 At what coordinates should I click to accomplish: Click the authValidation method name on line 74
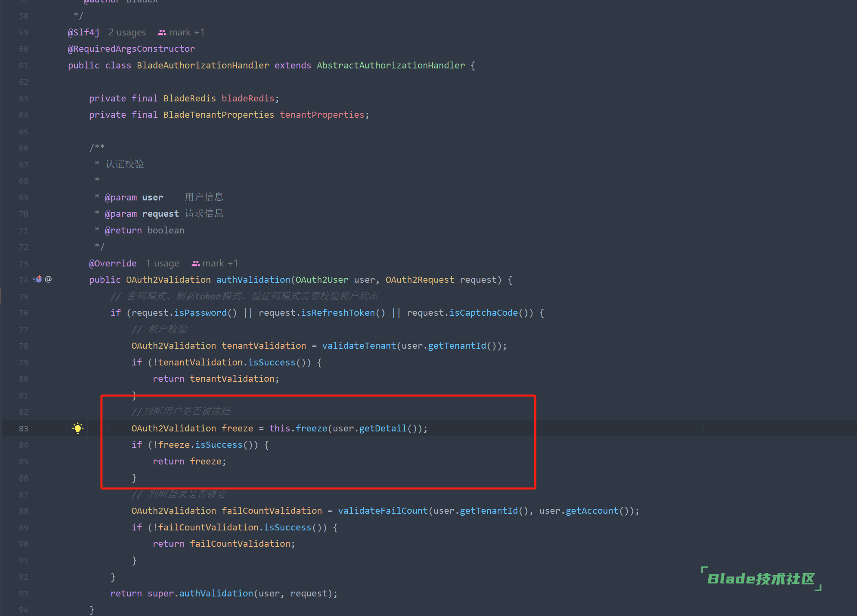click(x=253, y=279)
